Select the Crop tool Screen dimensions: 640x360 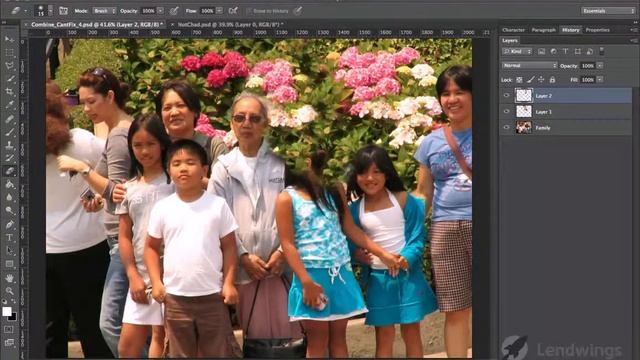pos(9,92)
